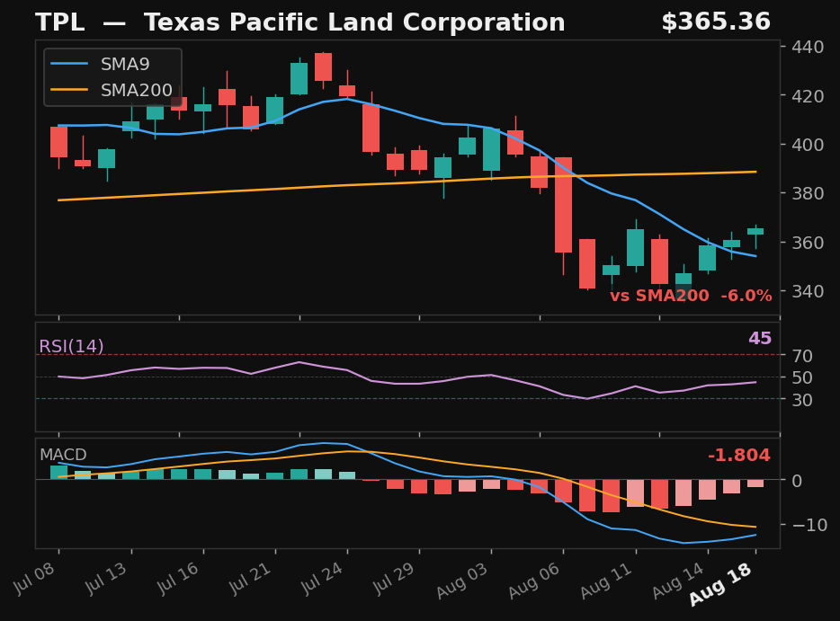
Task: Click the large red Aug 06 candlestick
Action: click(563, 205)
